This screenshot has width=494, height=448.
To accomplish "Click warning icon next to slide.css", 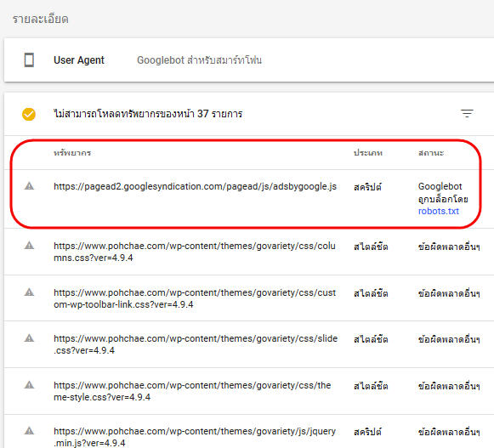I will (29, 338).
